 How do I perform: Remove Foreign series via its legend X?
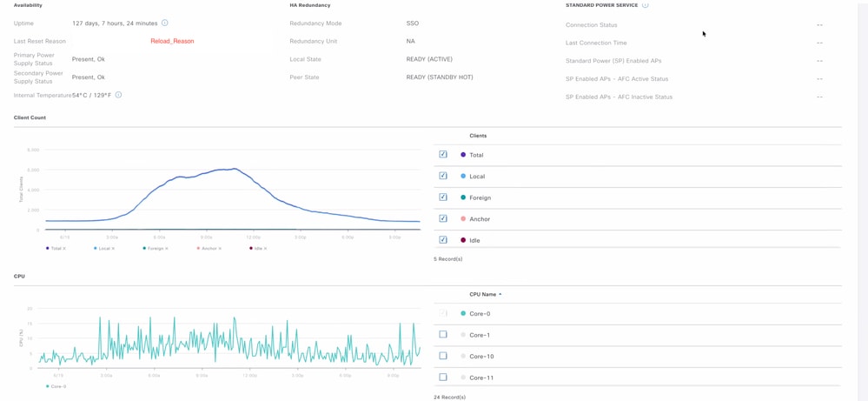pyautogui.click(x=165, y=249)
